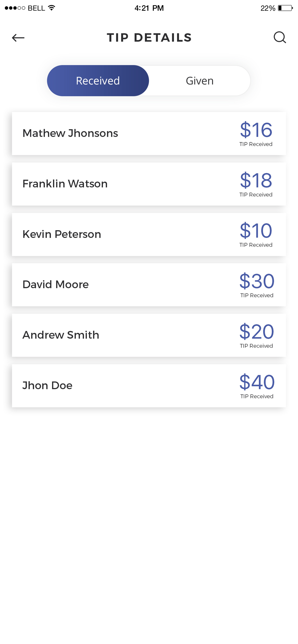Tap the $16 tip amount
This screenshot has width=298, height=644.
(256, 130)
